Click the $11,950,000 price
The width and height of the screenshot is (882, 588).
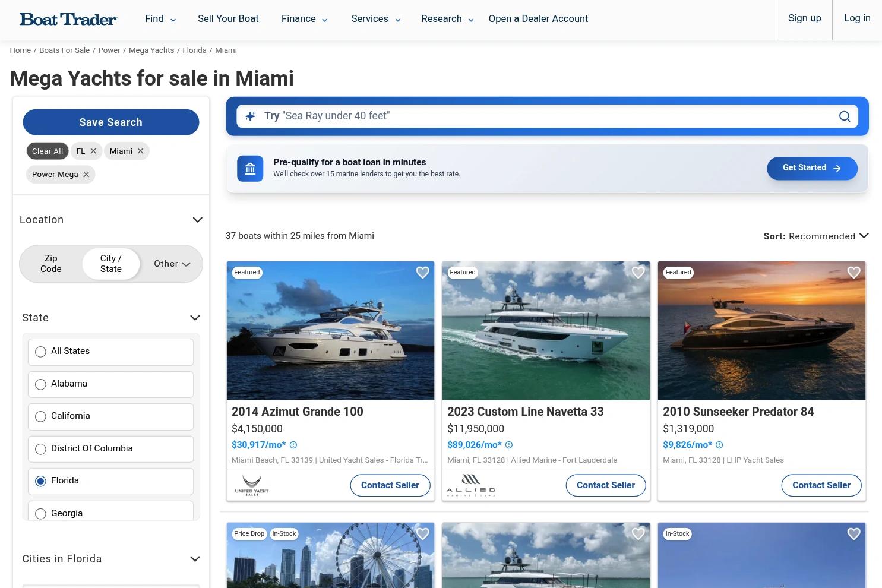[x=476, y=429]
